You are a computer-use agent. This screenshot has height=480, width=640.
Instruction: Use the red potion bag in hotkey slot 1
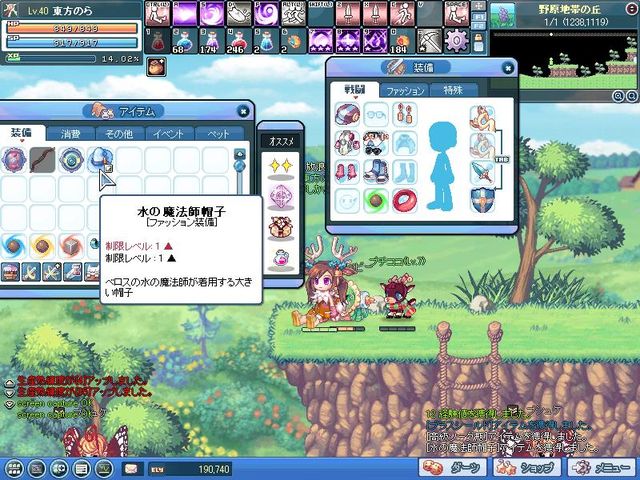coord(157,41)
